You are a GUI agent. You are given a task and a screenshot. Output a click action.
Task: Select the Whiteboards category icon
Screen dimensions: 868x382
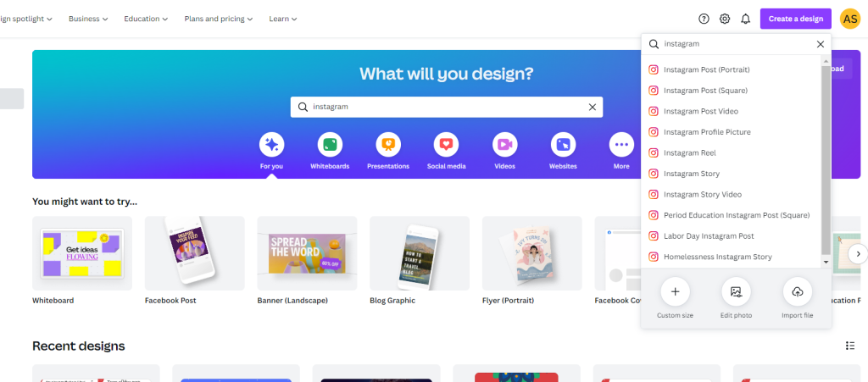330,145
